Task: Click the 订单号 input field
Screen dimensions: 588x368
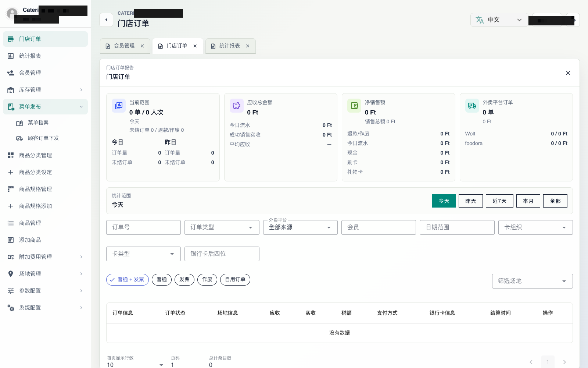Action: (143, 227)
